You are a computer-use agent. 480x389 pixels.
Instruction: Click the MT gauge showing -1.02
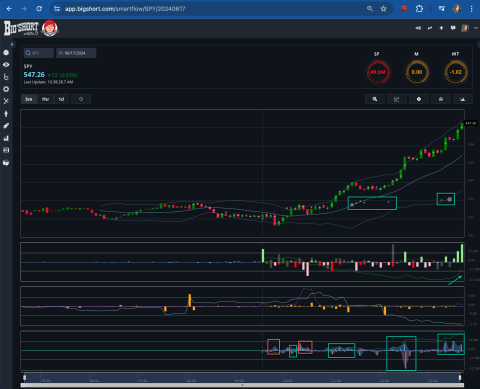tap(456, 72)
